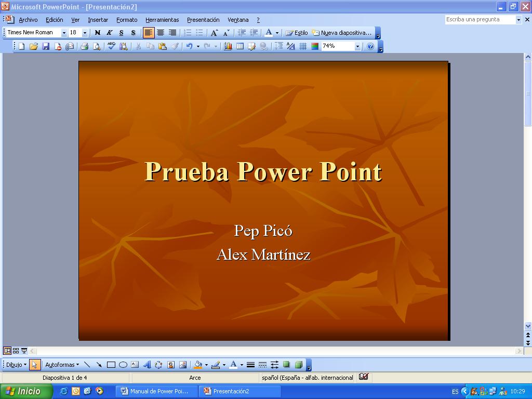Viewport: 532px width, 399px height.
Task: Enable center text alignment
Action: click(161, 33)
